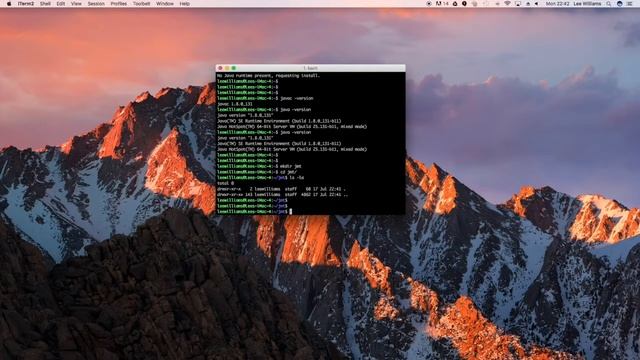This screenshot has height=360, width=640.
Task: Click the 'mkdir jmt' command line
Action: 259,167
